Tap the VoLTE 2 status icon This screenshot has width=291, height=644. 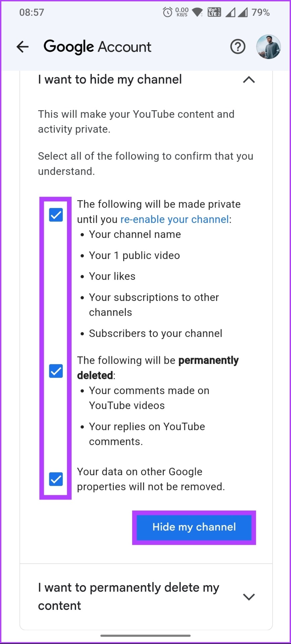[x=214, y=12]
